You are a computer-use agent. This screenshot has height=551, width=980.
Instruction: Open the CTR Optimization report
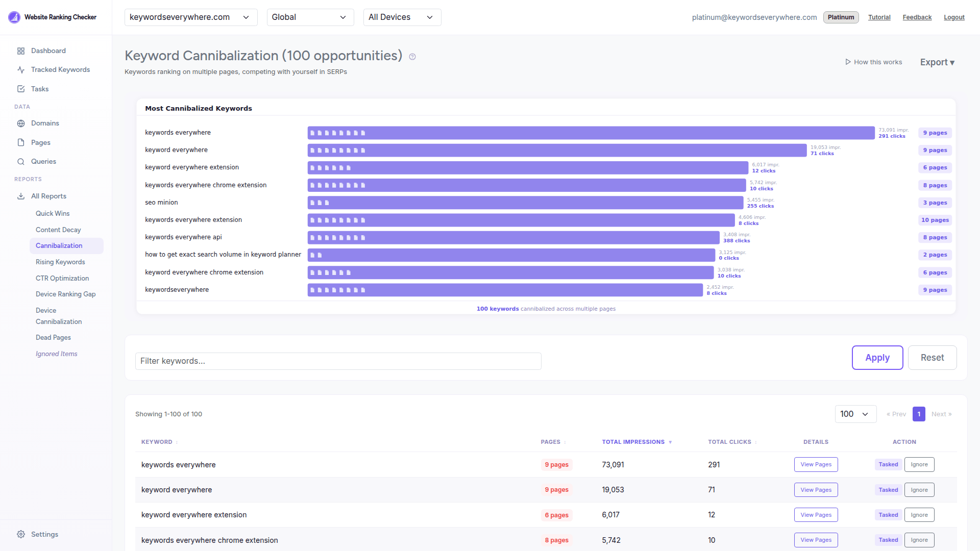62,278
